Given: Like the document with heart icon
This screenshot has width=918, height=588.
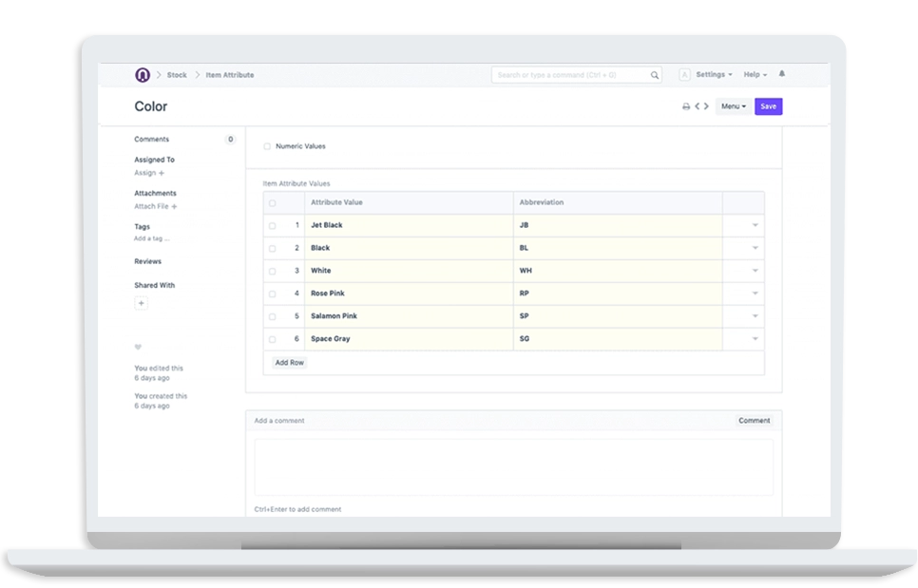Looking at the screenshot, I should pyautogui.click(x=138, y=347).
